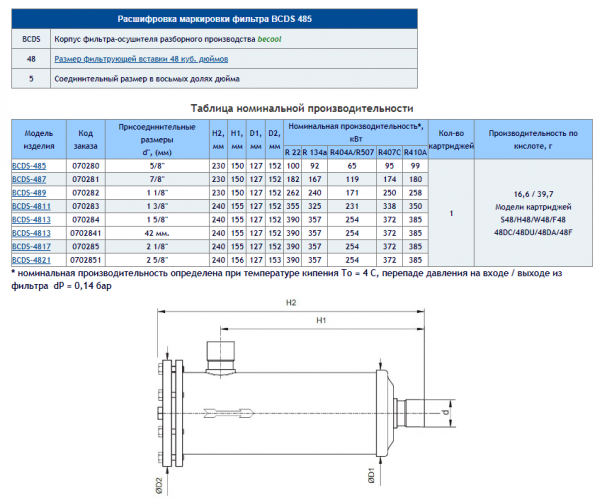
Task: Open the BCDS-485 model link
Action: pos(29,166)
